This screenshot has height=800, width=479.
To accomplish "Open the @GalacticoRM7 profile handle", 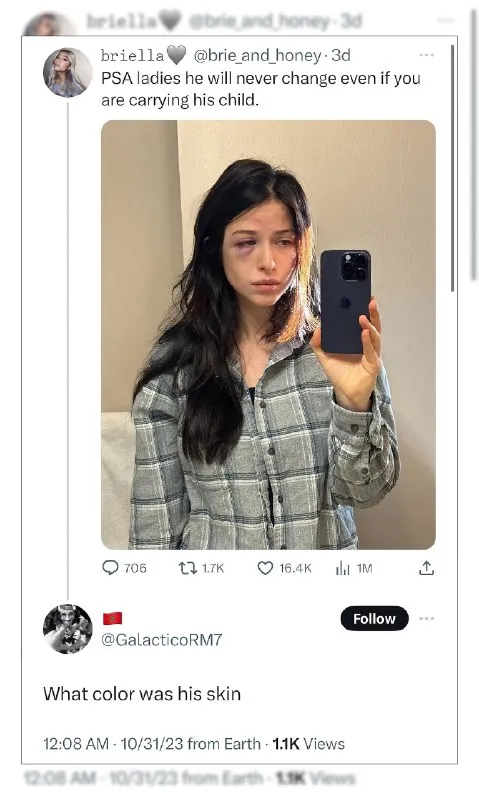I will [162, 639].
